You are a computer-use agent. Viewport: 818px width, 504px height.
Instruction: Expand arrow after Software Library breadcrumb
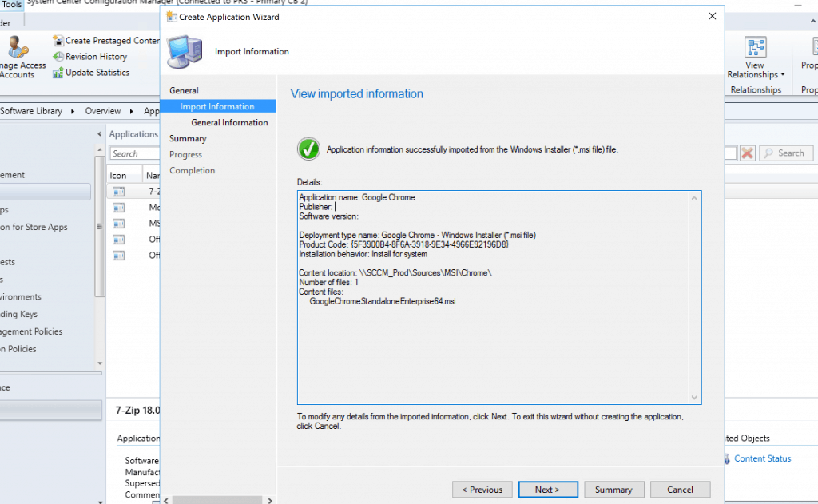[x=73, y=111]
